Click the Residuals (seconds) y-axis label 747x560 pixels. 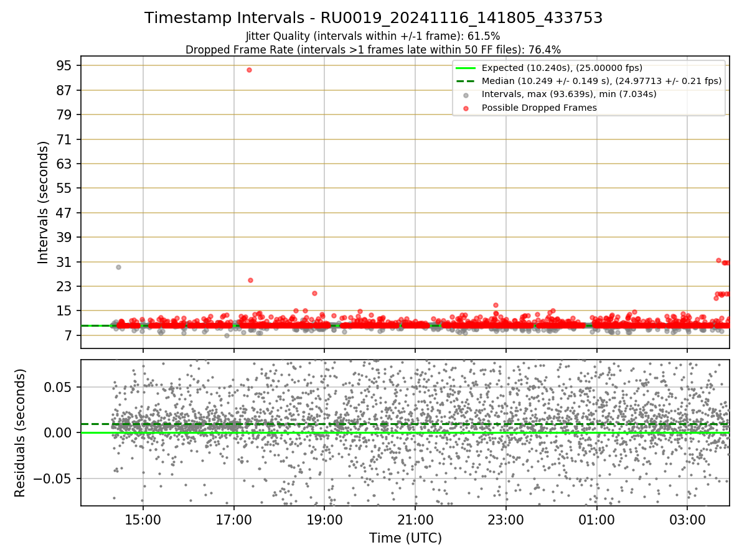coord(21,432)
